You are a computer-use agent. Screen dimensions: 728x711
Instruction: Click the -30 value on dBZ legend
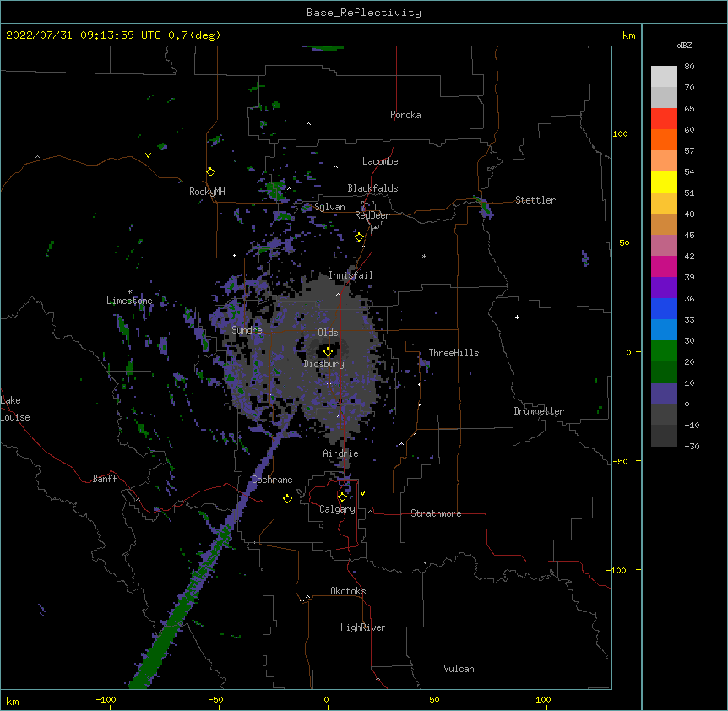[x=692, y=447]
